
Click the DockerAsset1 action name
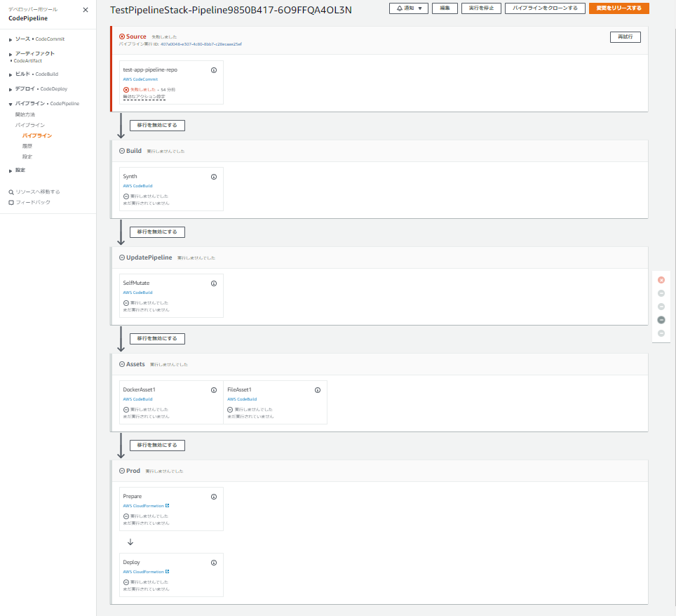click(139, 389)
